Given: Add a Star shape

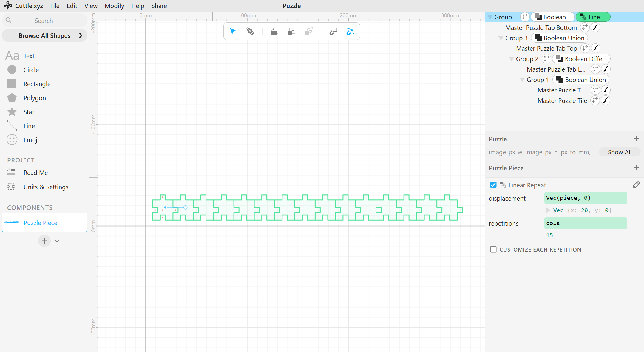Looking at the screenshot, I should (x=29, y=112).
